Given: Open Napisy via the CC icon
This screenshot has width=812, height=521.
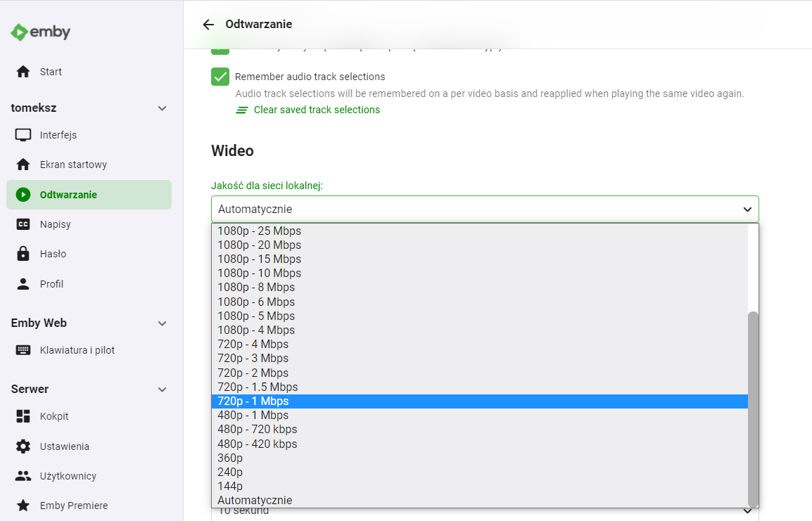Looking at the screenshot, I should pos(23,224).
